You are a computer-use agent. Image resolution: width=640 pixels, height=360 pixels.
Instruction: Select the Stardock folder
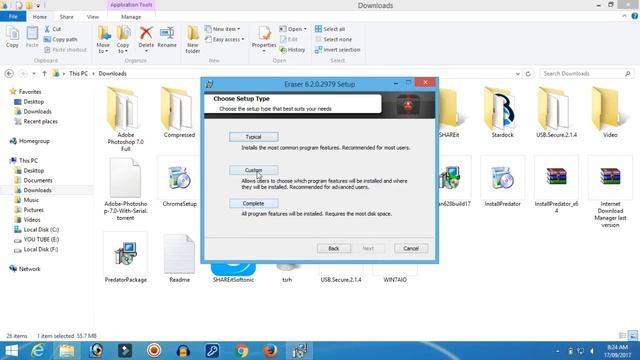coord(502,112)
